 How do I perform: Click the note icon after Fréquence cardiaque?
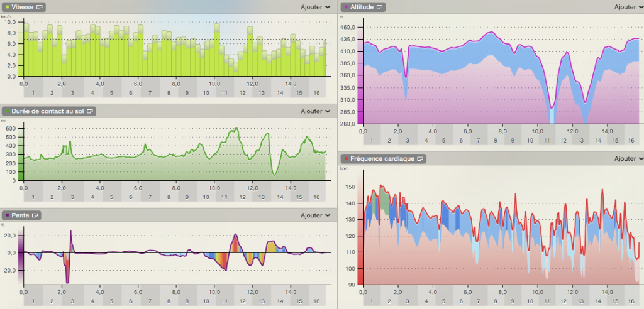tap(419, 159)
